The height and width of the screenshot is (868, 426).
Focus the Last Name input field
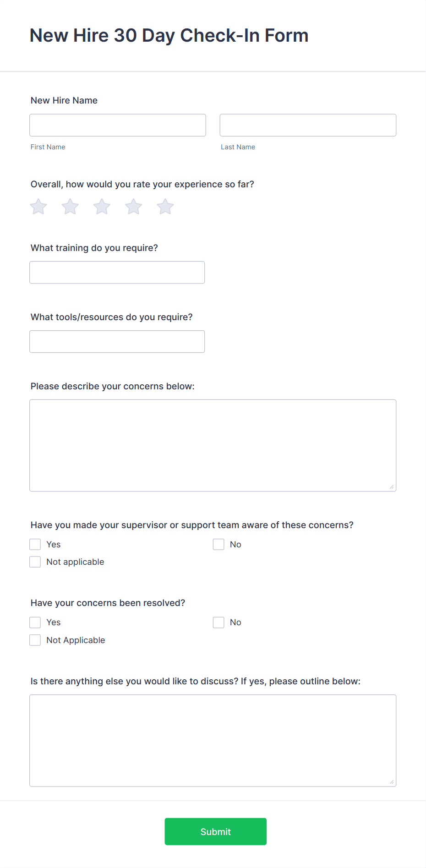tap(308, 125)
